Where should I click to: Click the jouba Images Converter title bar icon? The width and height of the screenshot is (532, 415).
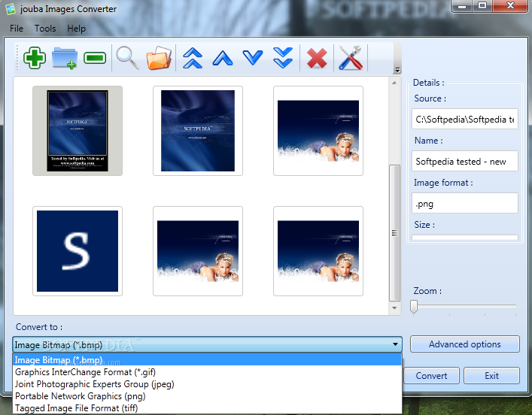(11, 9)
